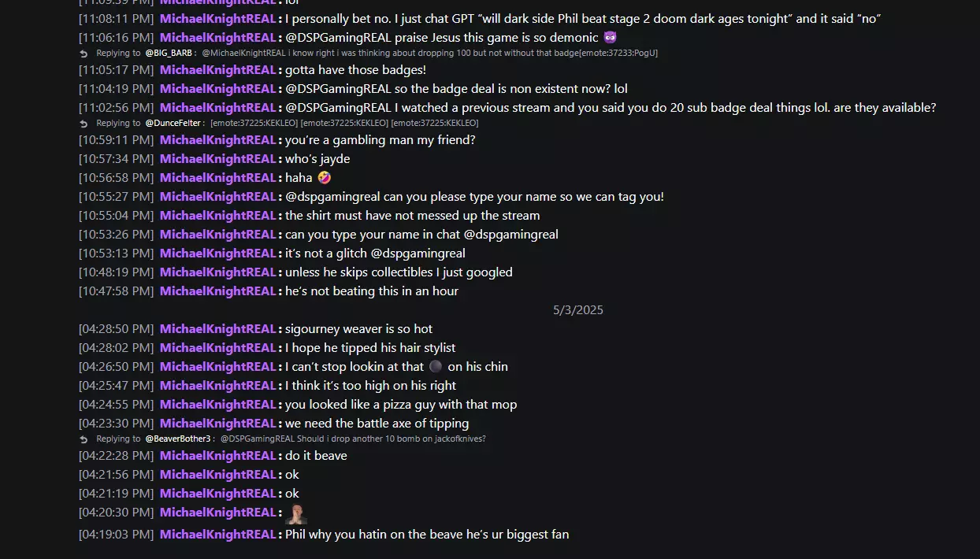Open the @BIG_BARB username in reply line
Screen dimensions: 980x559
[169, 53]
